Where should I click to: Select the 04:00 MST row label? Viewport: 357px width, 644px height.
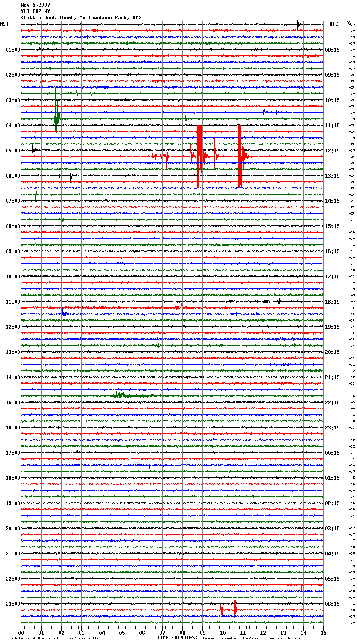(x=13, y=126)
